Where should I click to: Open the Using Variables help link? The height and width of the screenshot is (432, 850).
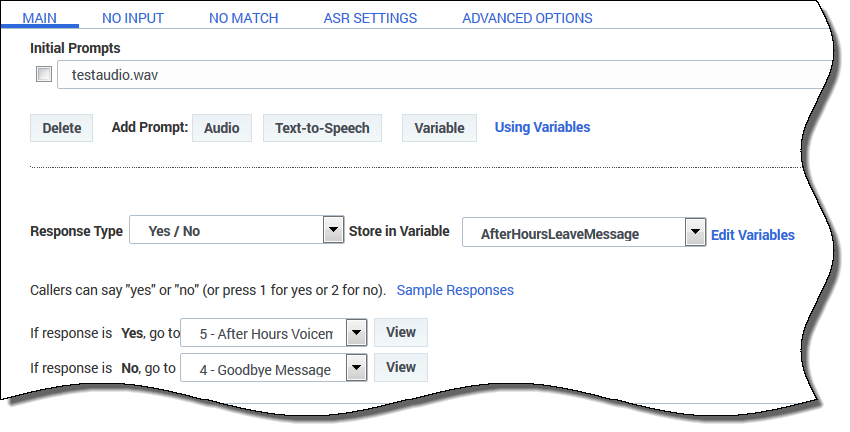[542, 127]
